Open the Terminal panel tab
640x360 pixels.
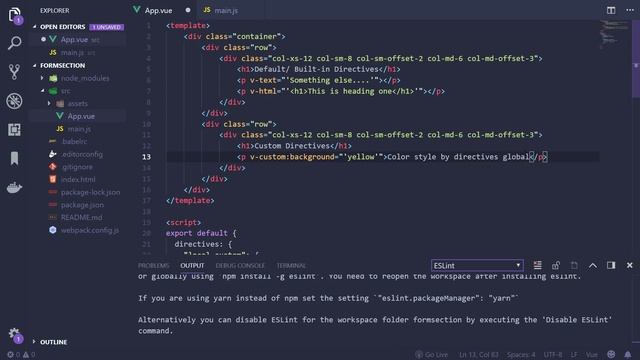pyautogui.click(x=291, y=265)
